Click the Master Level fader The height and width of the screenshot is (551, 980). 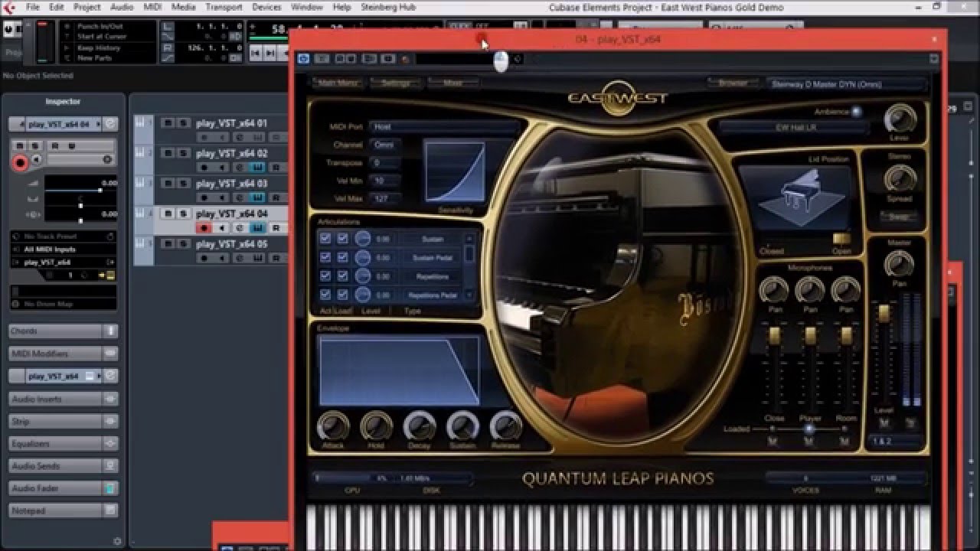coord(884,313)
